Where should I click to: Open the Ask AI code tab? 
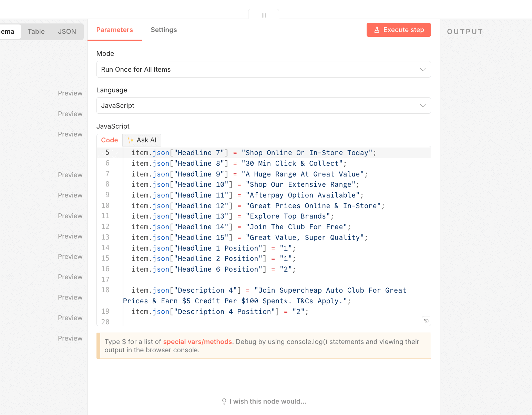(142, 140)
